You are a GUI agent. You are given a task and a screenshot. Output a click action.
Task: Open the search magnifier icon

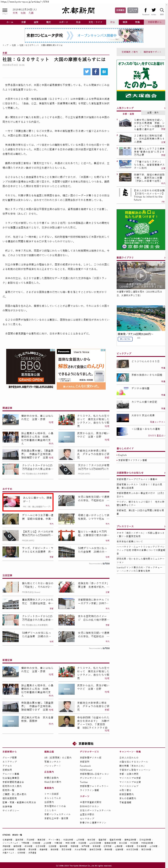click(162, 10)
